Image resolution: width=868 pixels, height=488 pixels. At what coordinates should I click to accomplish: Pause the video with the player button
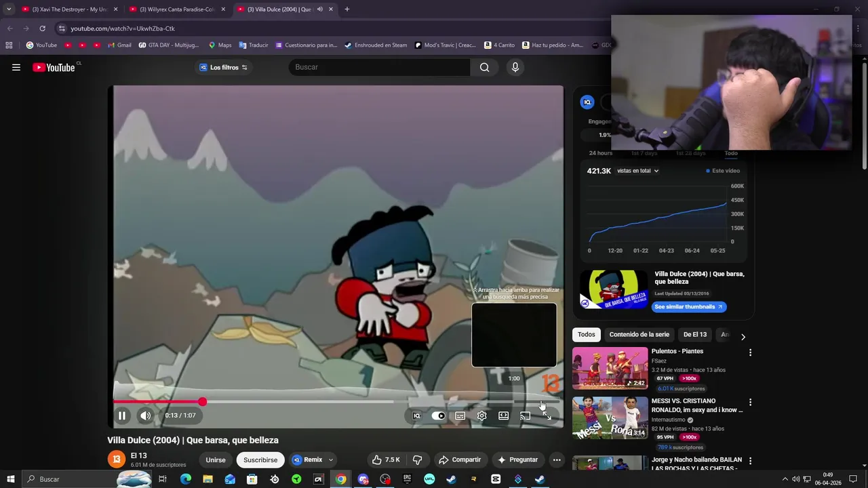tap(122, 415)
